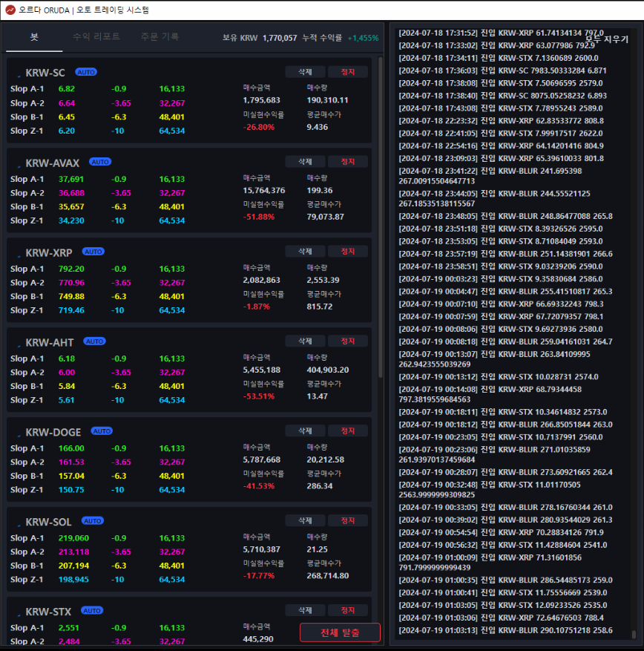Select the KRW-STX card title
Image resolution: width=644 pixels, height=651 pixels.
[48, 611]
